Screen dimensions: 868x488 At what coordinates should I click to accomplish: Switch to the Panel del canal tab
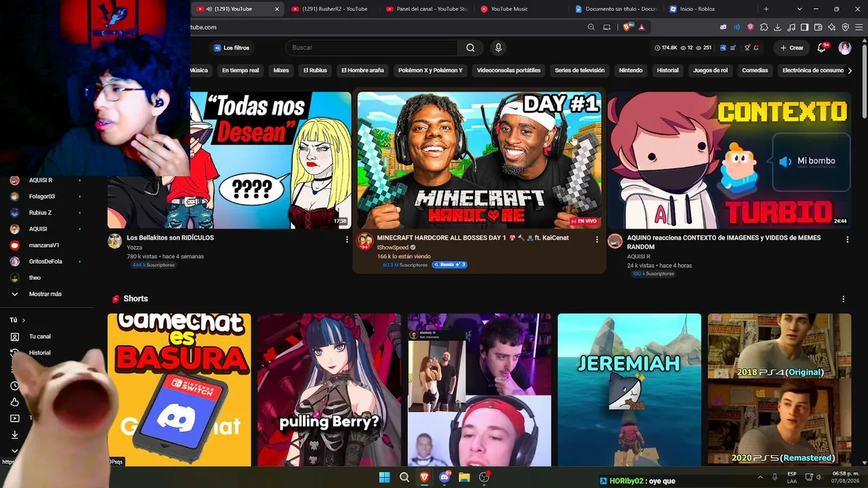(x=426, y=9)
